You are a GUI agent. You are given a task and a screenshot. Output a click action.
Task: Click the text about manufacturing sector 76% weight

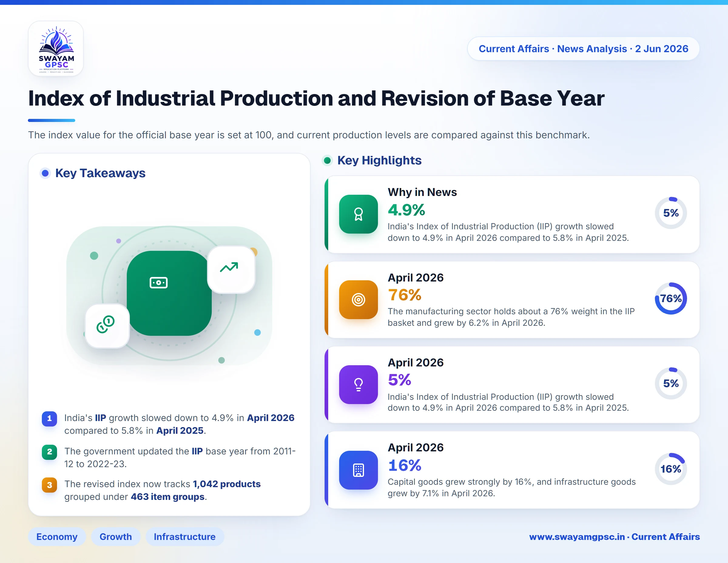pyautogui.click(x=511, y=317)
